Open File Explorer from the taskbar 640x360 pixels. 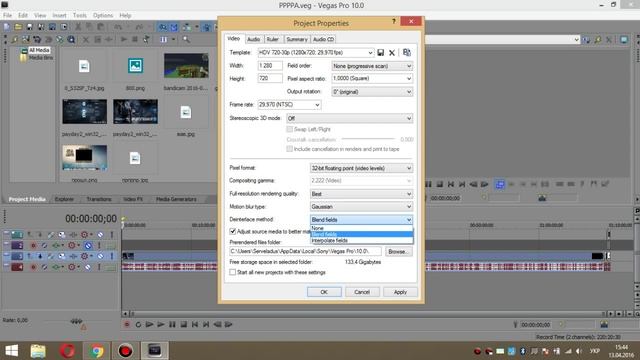pyautogui.click(x=38, y=351)
